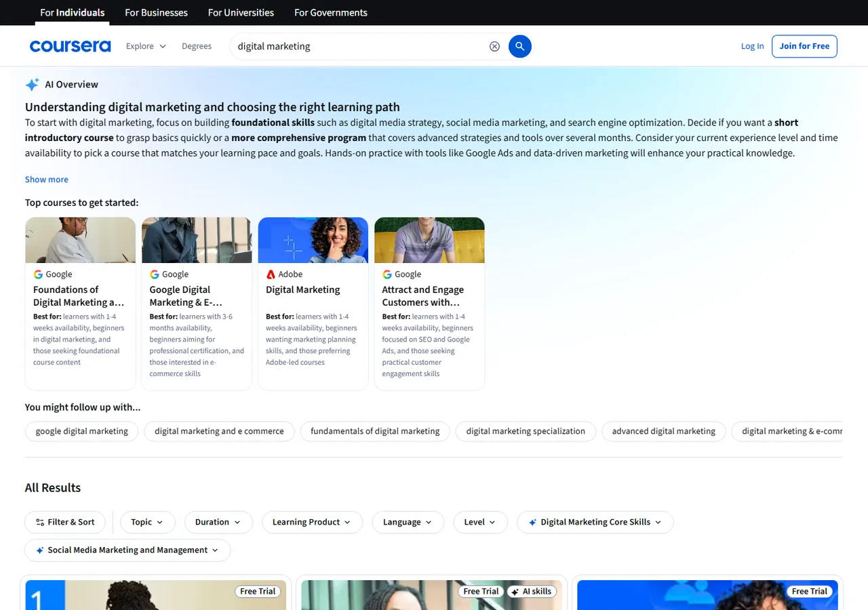Switch to the For Universities tab

(241, 13)
